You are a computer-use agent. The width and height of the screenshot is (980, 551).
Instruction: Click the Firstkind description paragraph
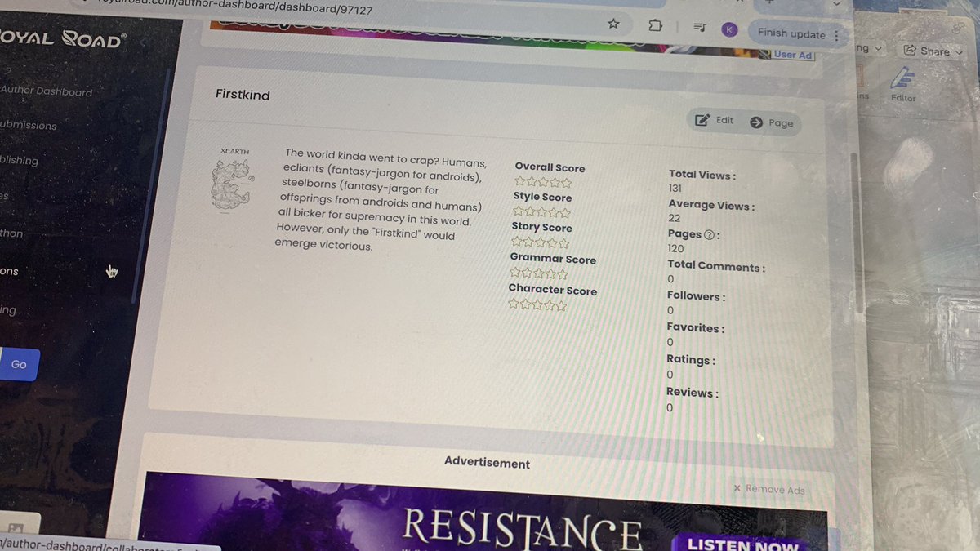(x=382, y=199)
